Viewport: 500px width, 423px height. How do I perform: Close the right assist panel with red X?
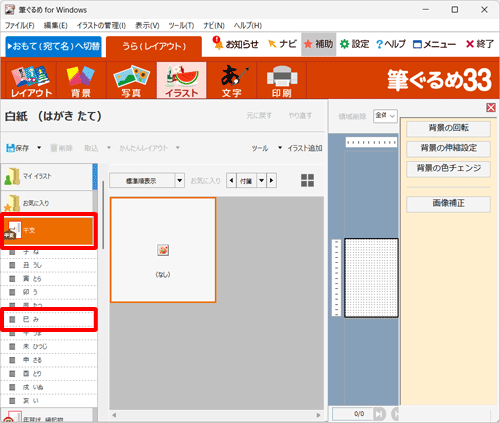point(491,107)
